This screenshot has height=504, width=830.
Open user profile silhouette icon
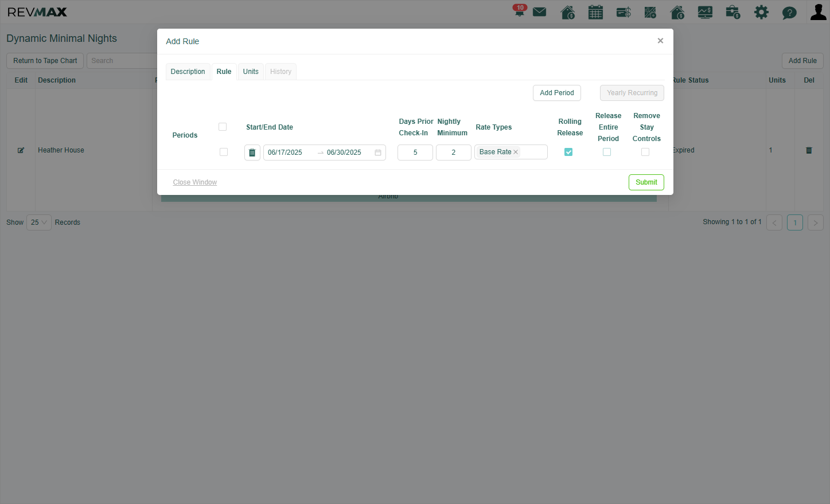point(818,11)
